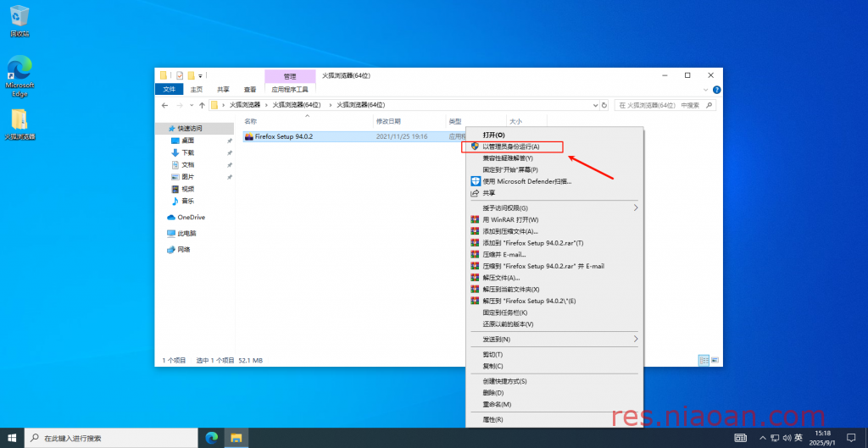Go up one folder level arrow
868x448 pixels.
202,105
